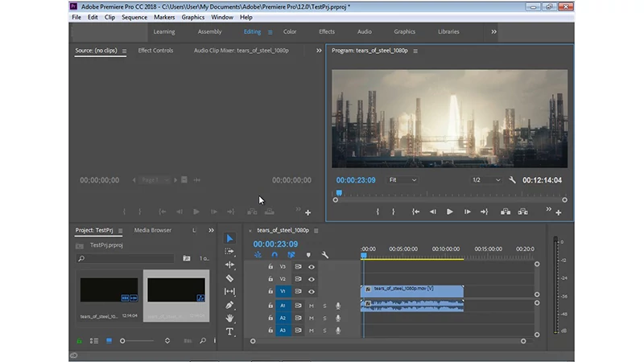This screenshot has height=362, width=644.
Task: Open the Markers menu
Action: coord(164,17)
